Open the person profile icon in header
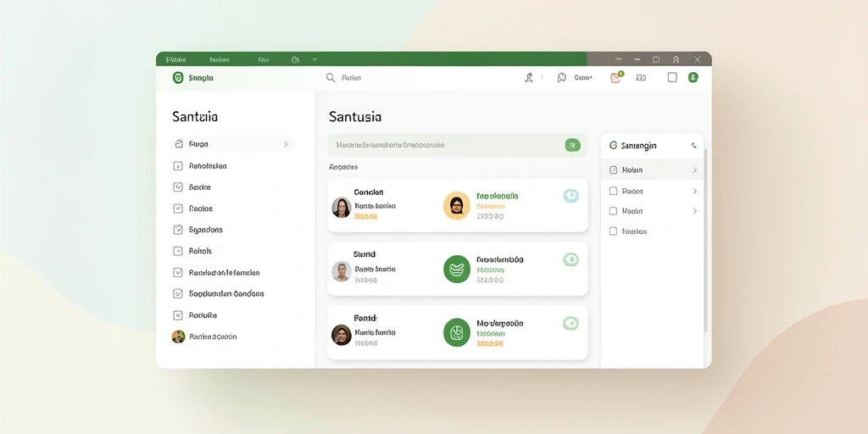 click(529, 78)
